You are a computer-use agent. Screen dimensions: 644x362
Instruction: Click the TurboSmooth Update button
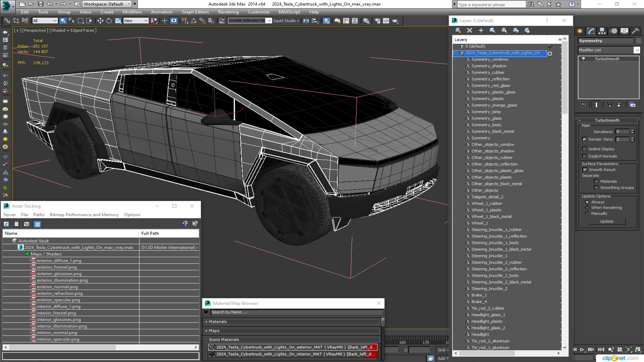[x=606, y=222]
